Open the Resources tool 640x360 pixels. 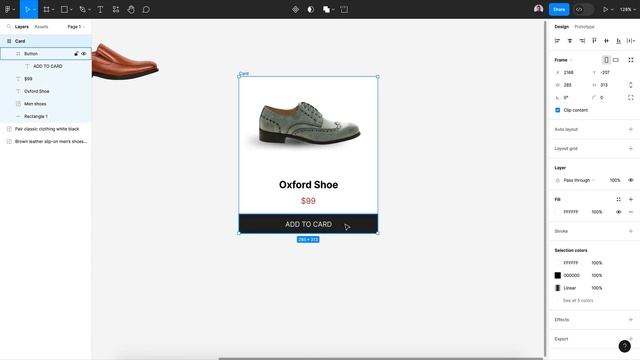116,9
